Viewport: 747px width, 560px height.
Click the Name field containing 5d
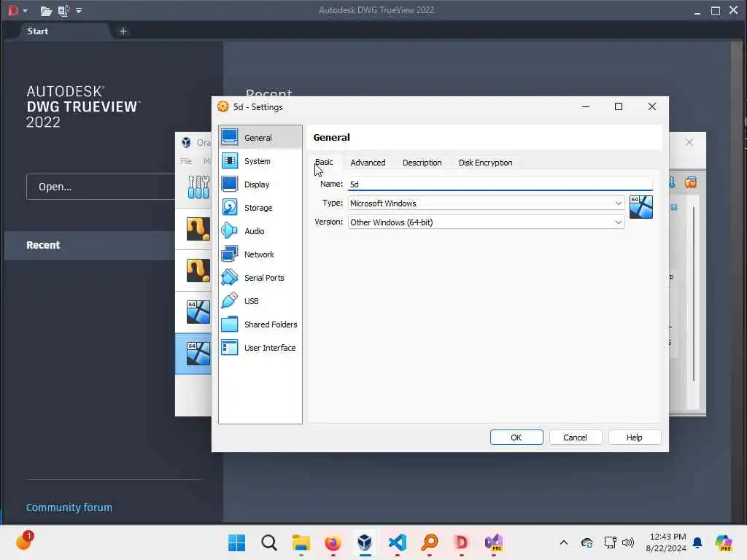click(500, 184)
